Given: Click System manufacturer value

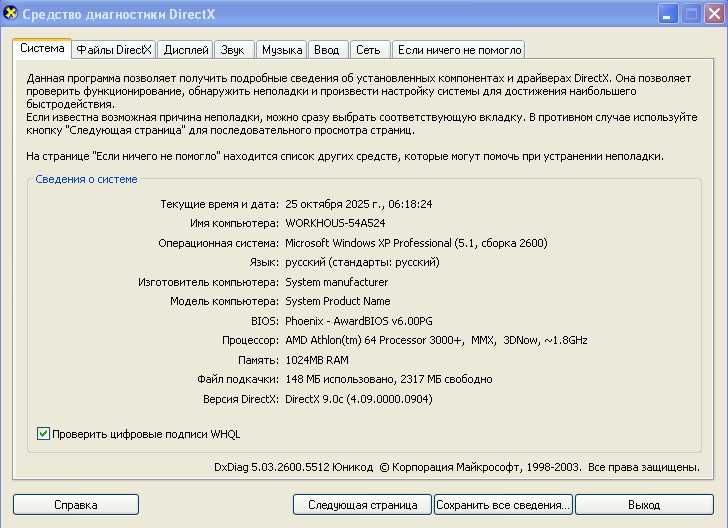Looking at the screenshot, I should click(x=337, y=282).
